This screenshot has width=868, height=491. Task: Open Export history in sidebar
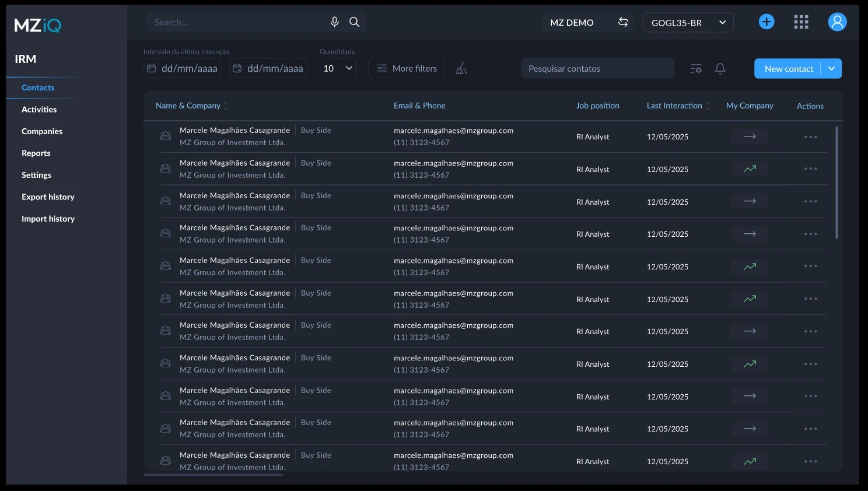pos(48,197)
